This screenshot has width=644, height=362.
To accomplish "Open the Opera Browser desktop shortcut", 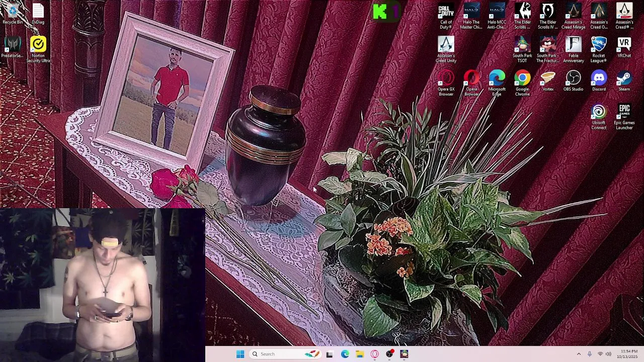I will [x=471, y=83].
